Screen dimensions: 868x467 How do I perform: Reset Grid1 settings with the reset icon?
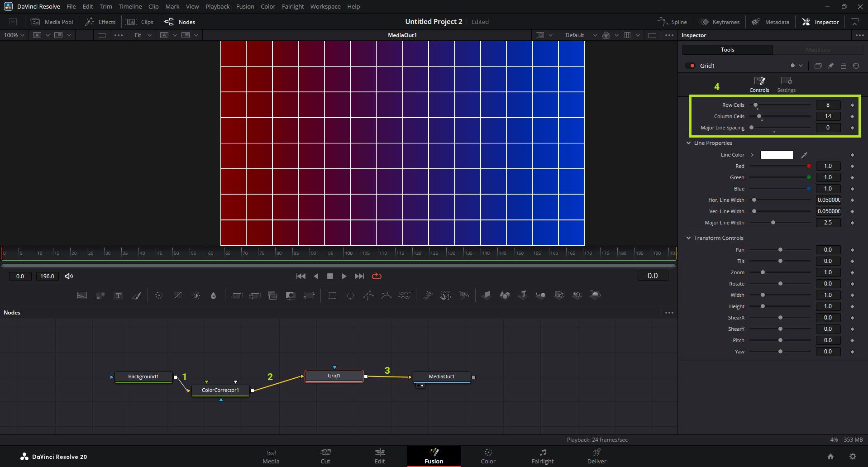856,66
